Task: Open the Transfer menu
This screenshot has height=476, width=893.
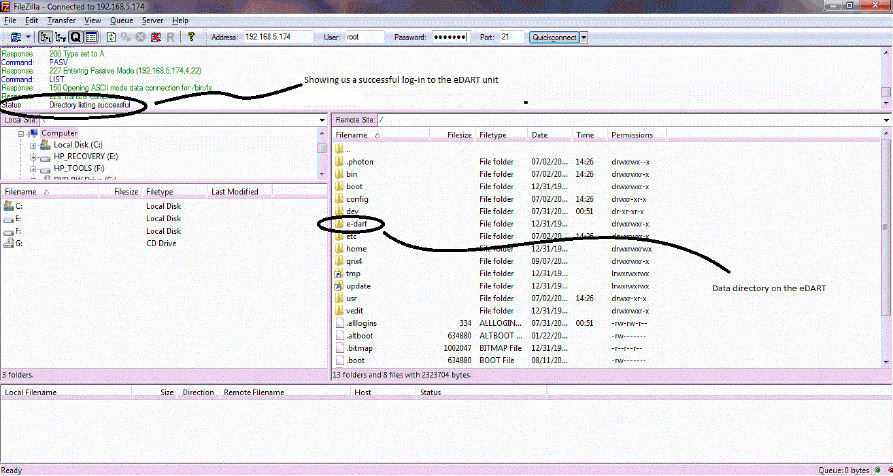Action: pos(62,20)
